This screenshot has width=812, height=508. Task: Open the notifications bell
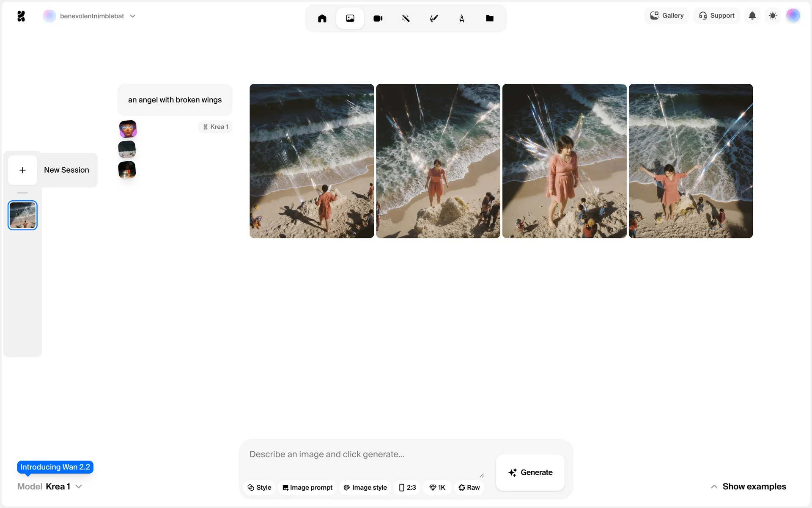pyautogui.click(x=752, y=16)
